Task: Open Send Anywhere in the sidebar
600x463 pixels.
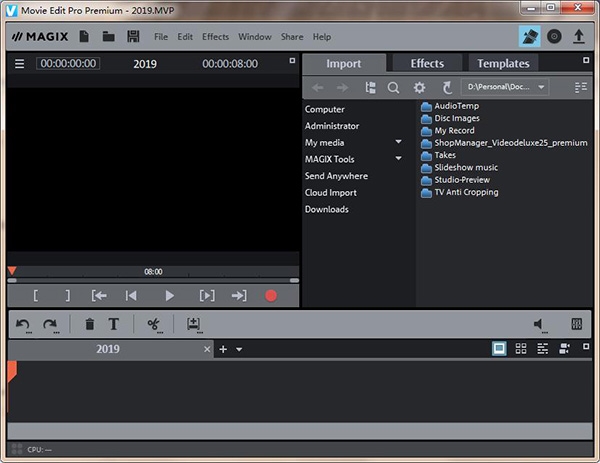Action: pos(336,176)
